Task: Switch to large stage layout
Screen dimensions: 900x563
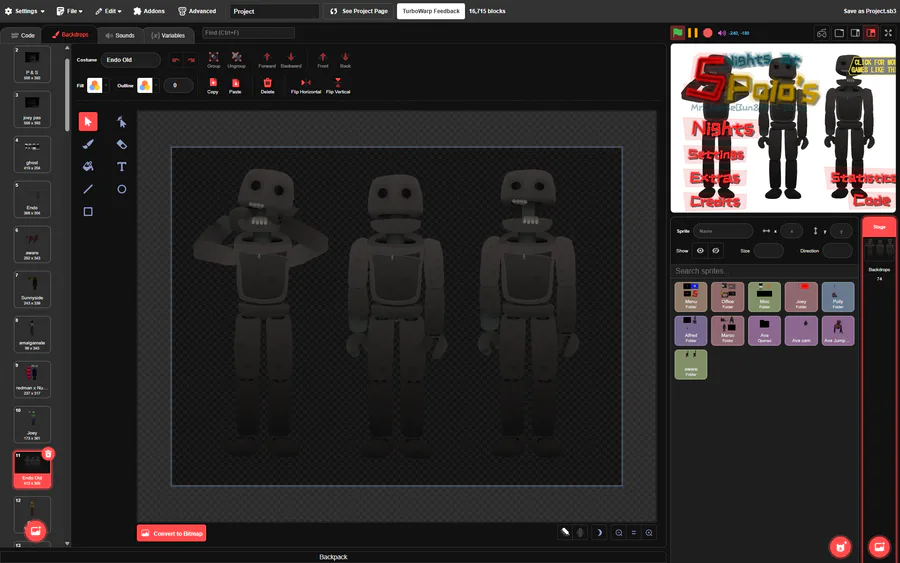Action: pos(855,33)
